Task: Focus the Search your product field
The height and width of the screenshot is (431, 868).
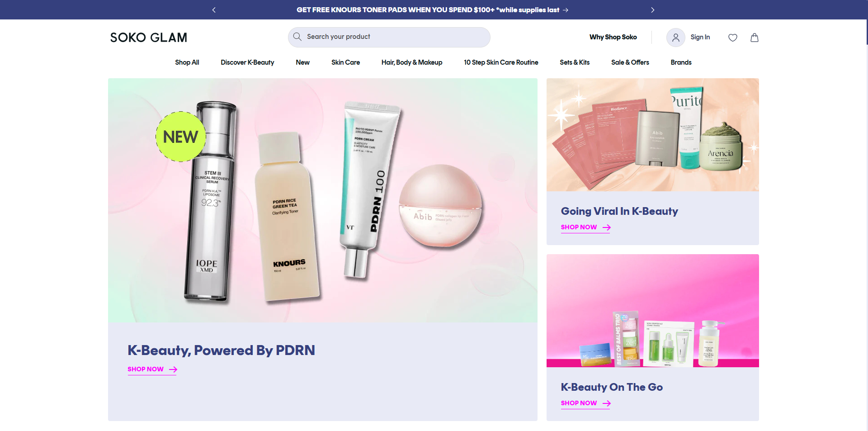Action: pos(393,37)
